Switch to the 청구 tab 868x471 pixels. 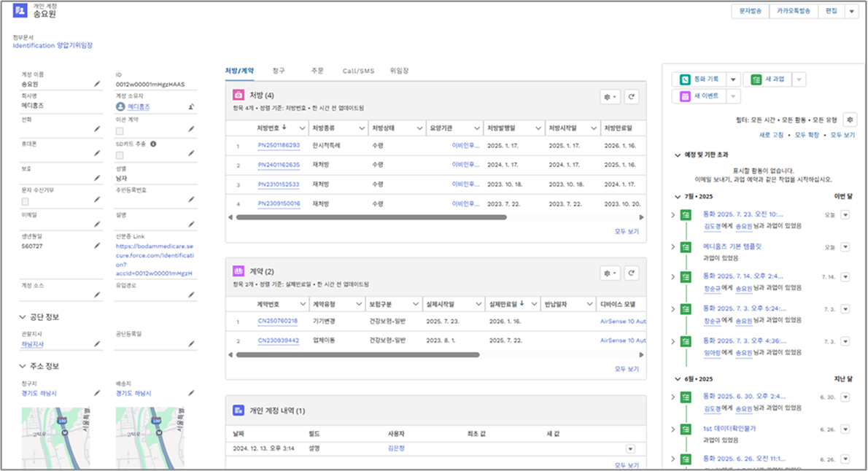[278, 71]
